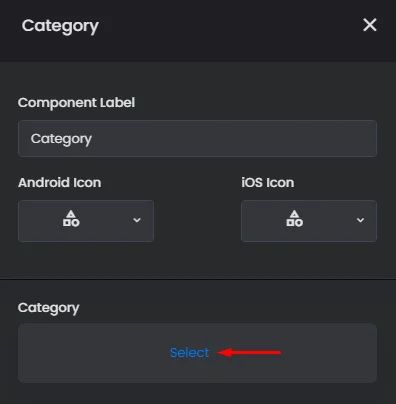Click the shapes icon in iOS Icon picker

point(294,219)
